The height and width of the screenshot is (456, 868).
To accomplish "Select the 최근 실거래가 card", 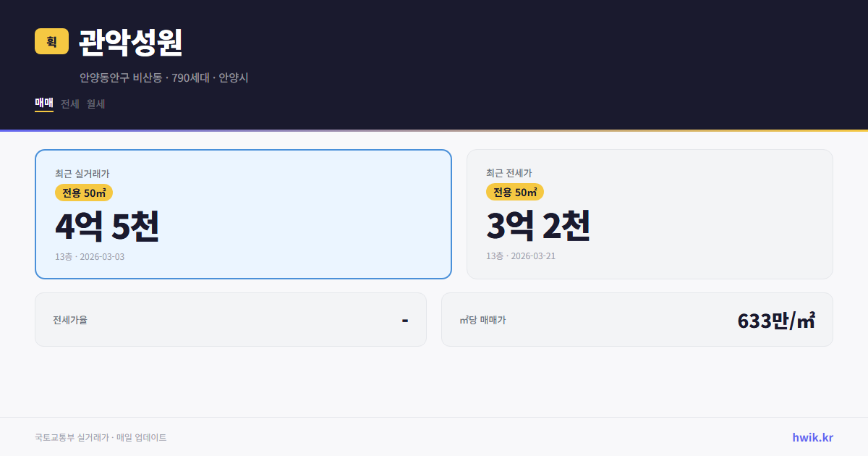I will [243, 214].
